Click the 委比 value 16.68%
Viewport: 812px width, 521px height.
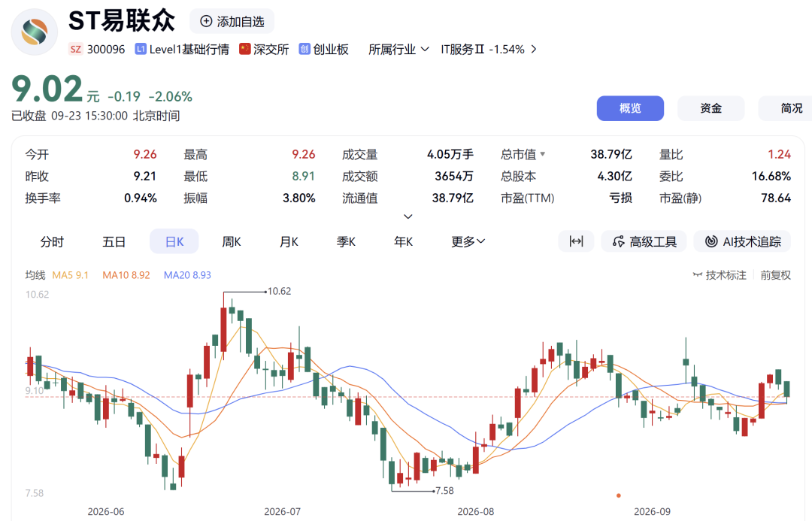click(771, 176)
